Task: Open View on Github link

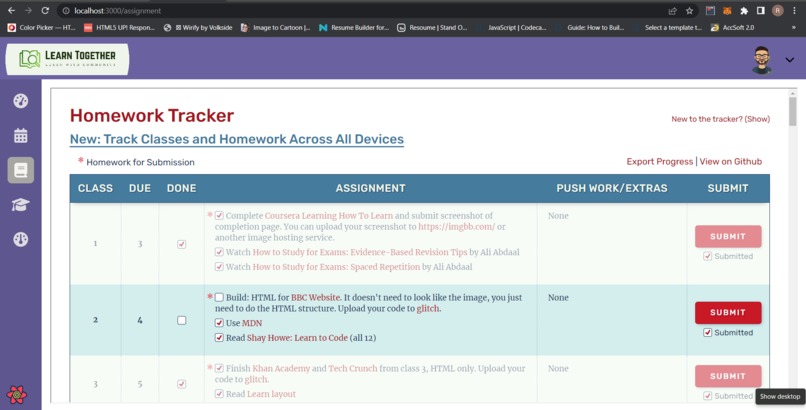Action: [x=730, y=161]
